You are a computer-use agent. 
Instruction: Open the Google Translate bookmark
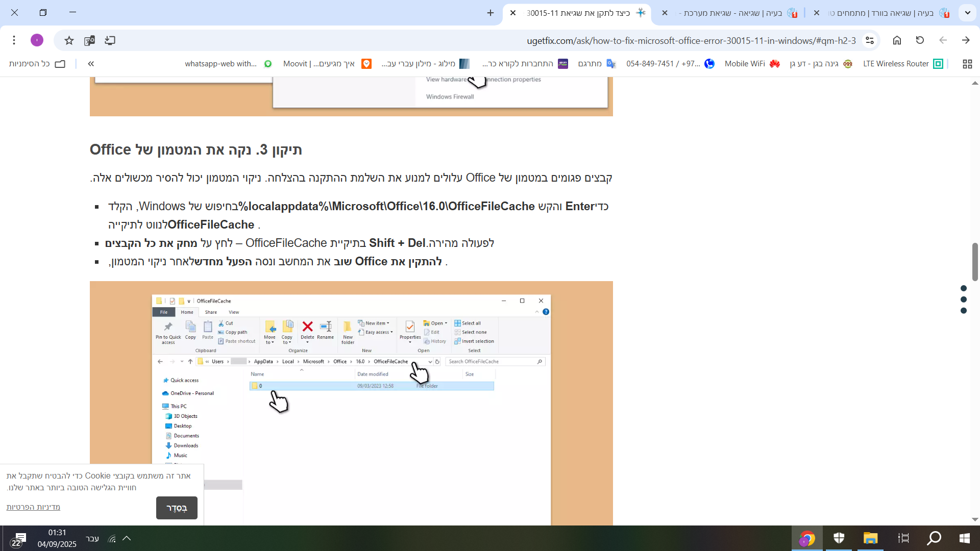pos(597,64)
